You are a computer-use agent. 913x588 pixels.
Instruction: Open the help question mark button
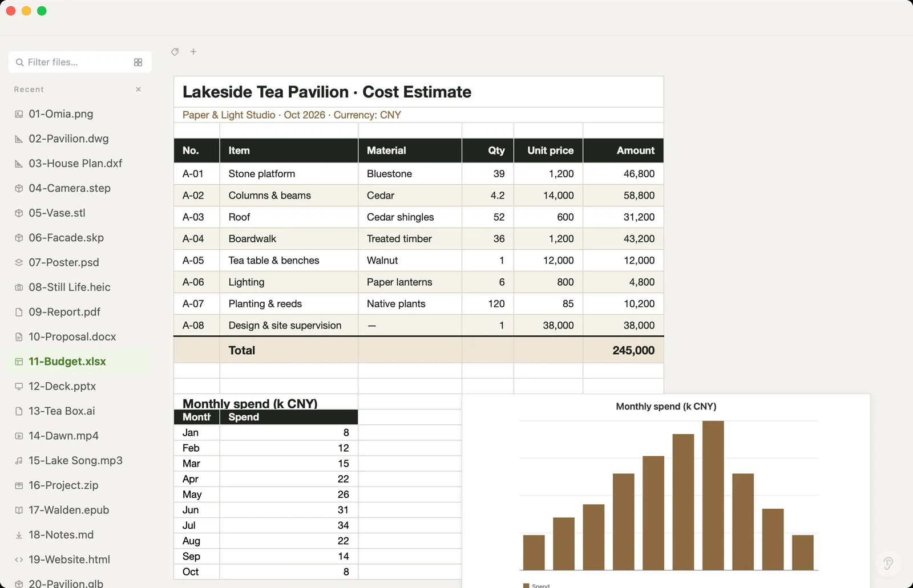(x=888, y=563)
